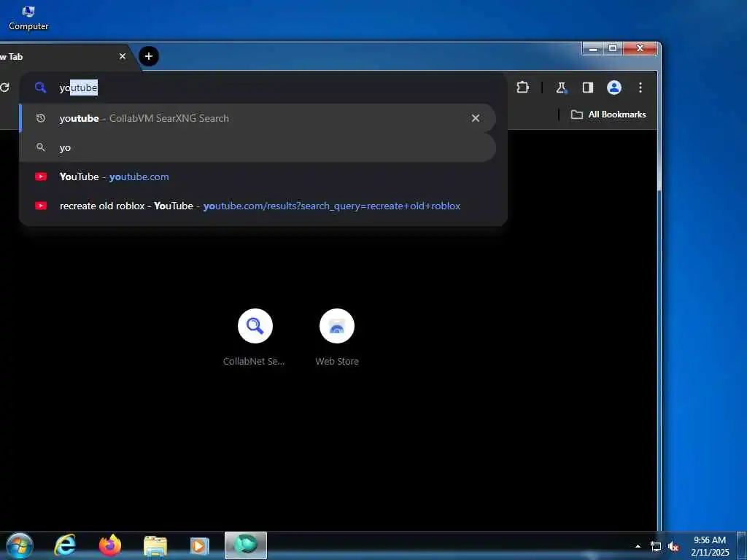
Task: Open Chrome Labs flask icon
Action: point(561,87)
